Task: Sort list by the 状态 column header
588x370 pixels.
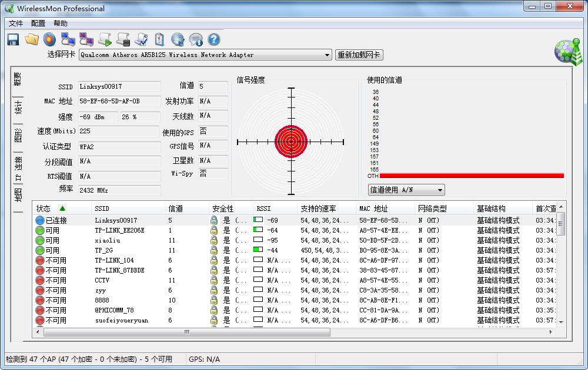Action: point(44,208)
